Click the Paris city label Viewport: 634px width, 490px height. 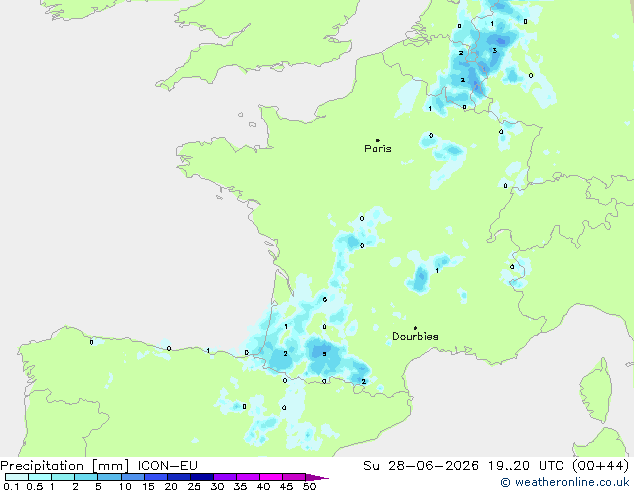[378, 148]
